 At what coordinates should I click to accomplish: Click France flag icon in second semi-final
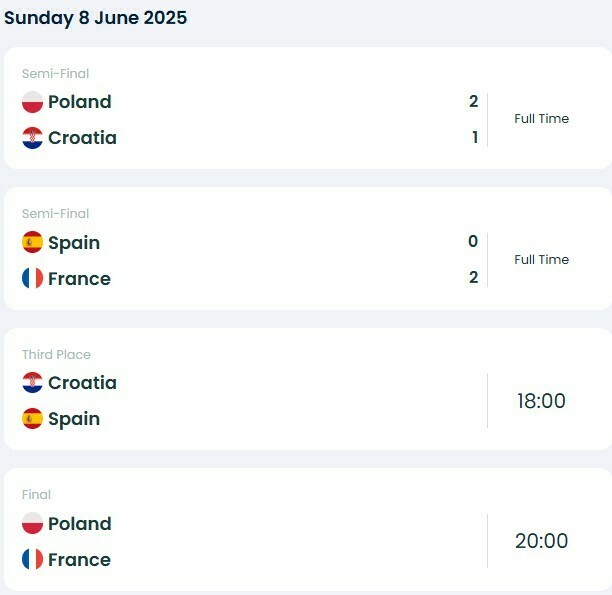coord(32,278)
